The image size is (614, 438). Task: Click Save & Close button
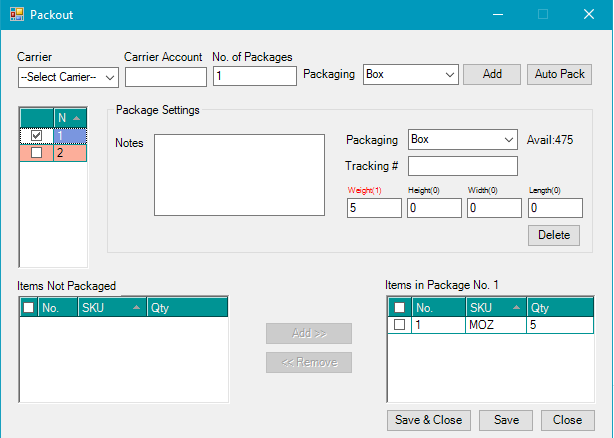click(429, 420)
